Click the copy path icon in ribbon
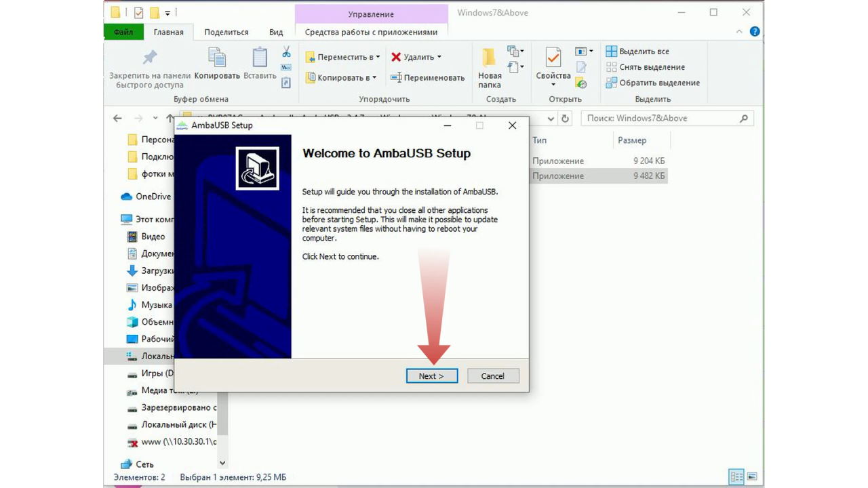 tap(286, 67)
